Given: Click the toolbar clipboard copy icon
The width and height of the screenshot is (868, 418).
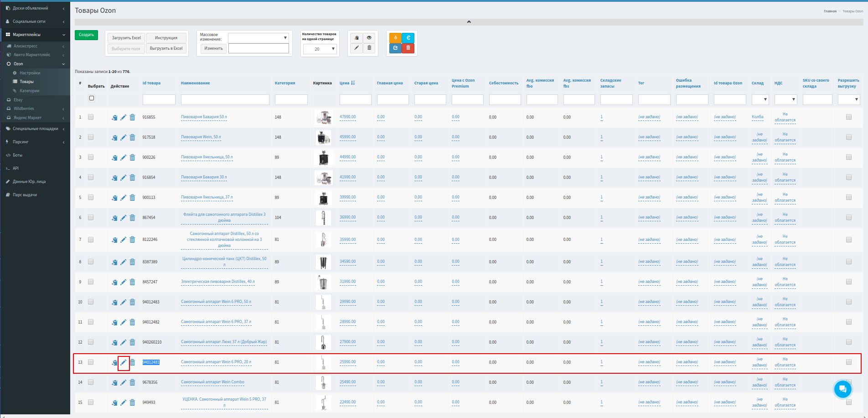Looking at the screenshot, I should pyautogui.click(x=356, y=38).
